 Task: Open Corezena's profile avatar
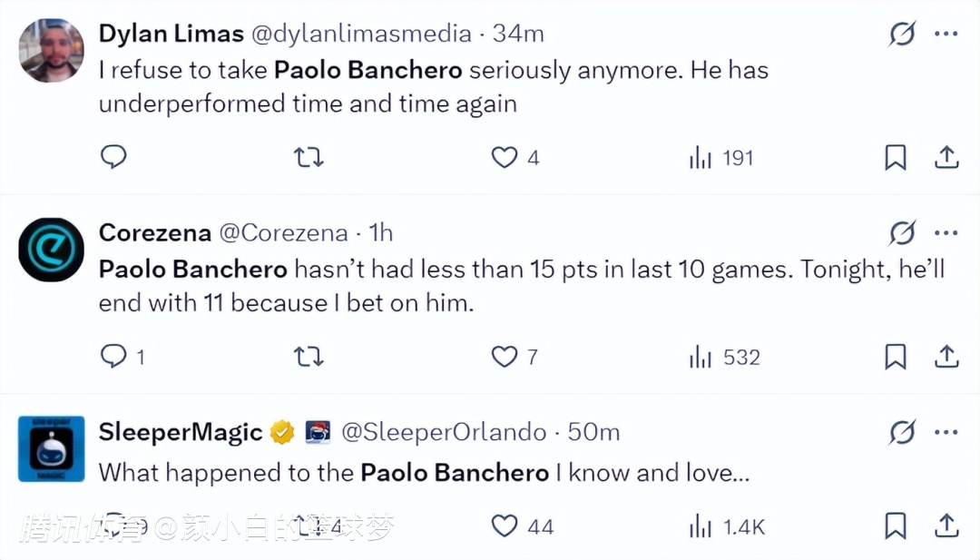click(x=51, y=250)
